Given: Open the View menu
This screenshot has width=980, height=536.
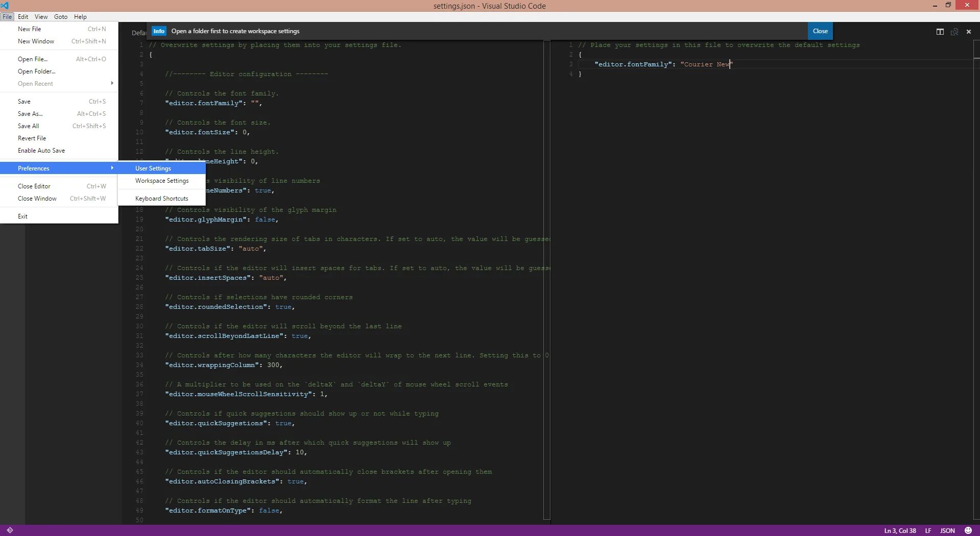Looking at the screenshot, I should (41, 17).
